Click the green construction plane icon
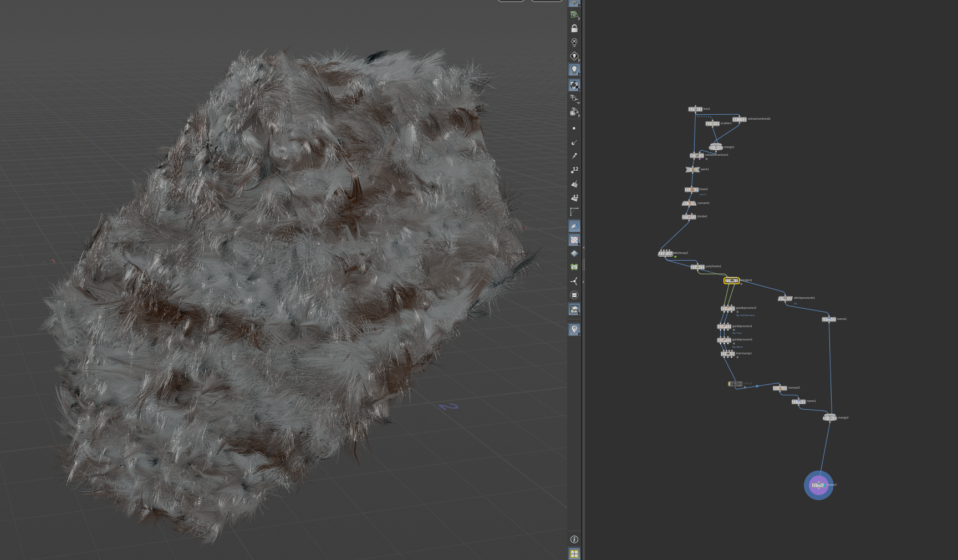The height and width of the screenshot is (560, 958). point(574,14)
